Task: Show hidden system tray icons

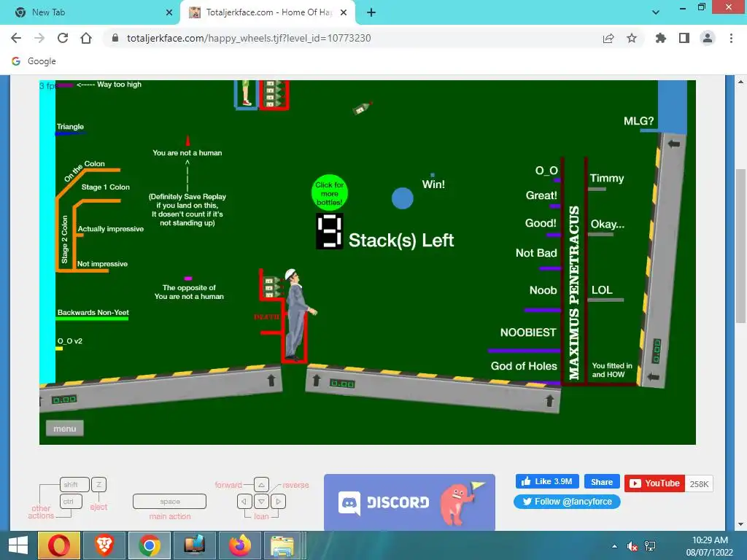Action: coord(614,546)
